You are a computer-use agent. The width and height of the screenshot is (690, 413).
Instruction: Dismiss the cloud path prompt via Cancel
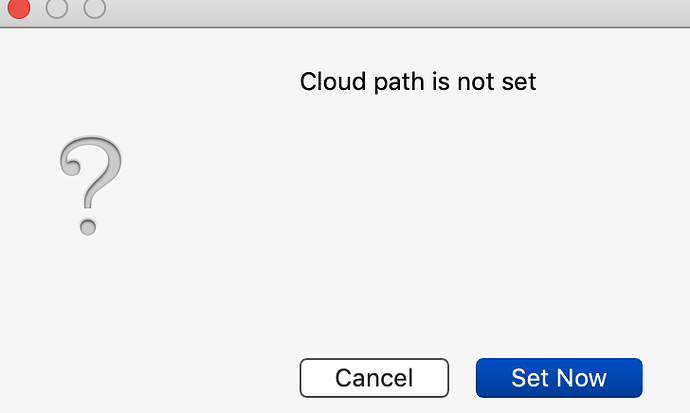pyautogui.click(x=374, y=378)
